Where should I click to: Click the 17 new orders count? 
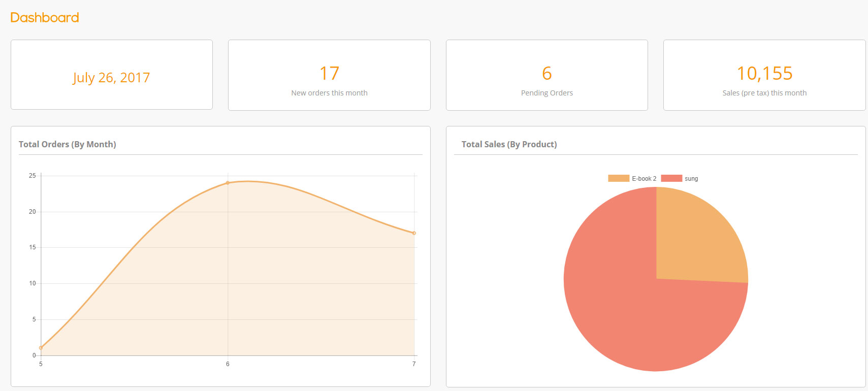(329, 74)
